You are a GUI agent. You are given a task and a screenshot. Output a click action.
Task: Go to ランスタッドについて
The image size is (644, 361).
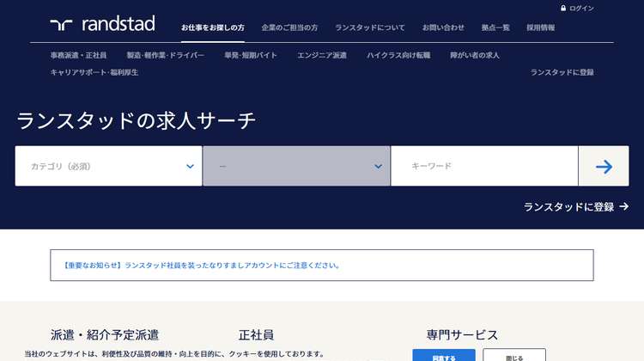370,28
